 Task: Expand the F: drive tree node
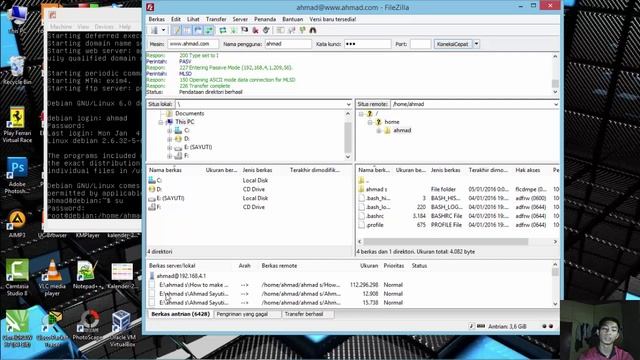click(x=169, y=156)
